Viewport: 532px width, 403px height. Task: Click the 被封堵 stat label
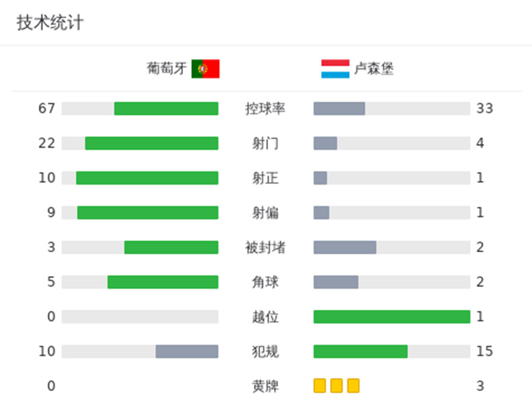pos(265,247)
